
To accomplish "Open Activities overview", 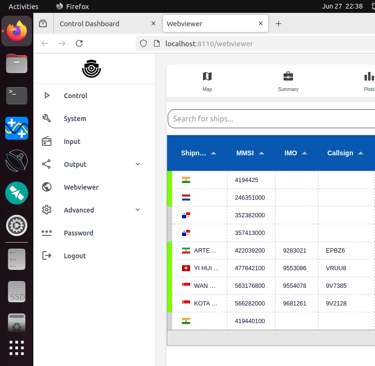I will tap(23, 6).
